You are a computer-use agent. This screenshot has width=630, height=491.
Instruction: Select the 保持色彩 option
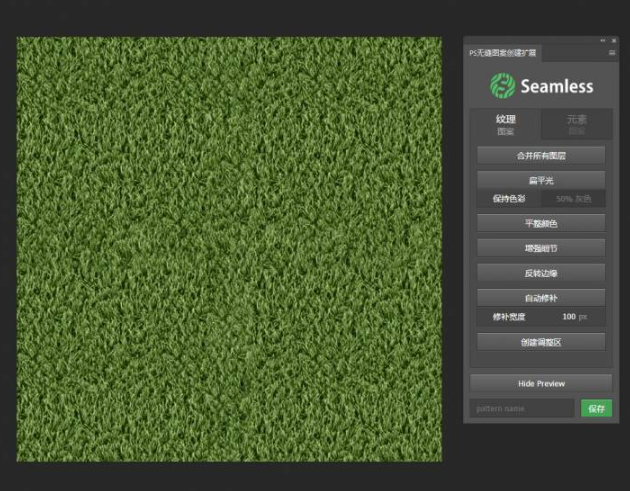coord(509,198)
